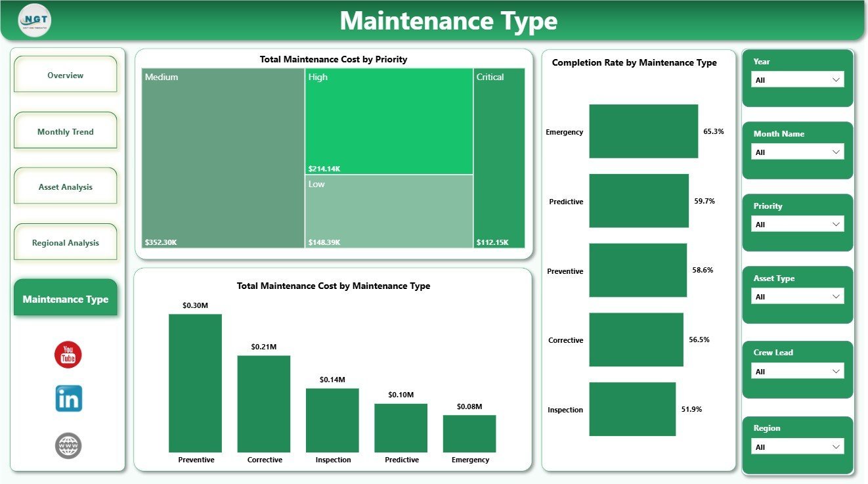Image resolution: width=868 pixels, height=484 pixels.
Task: Click the Predictive completion rate bar
Action: (639, 201)
